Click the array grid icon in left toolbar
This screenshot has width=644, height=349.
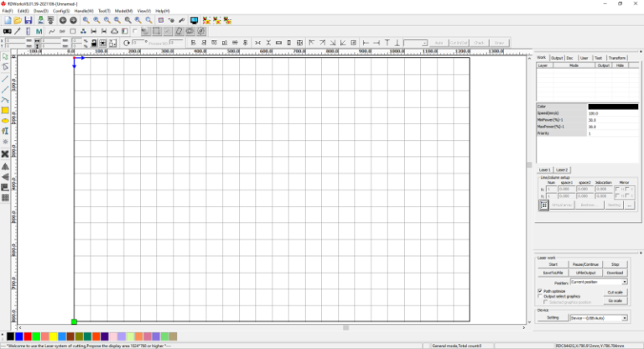click(5, 198)
